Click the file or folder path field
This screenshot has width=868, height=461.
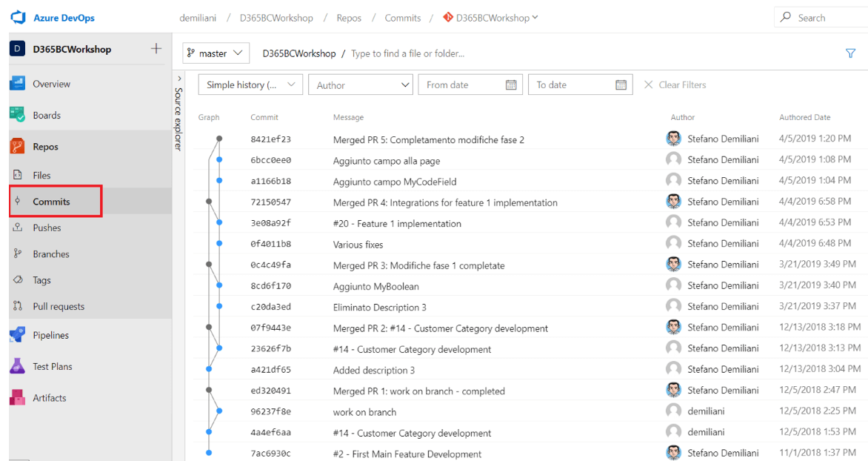click(x=444, y=53)
